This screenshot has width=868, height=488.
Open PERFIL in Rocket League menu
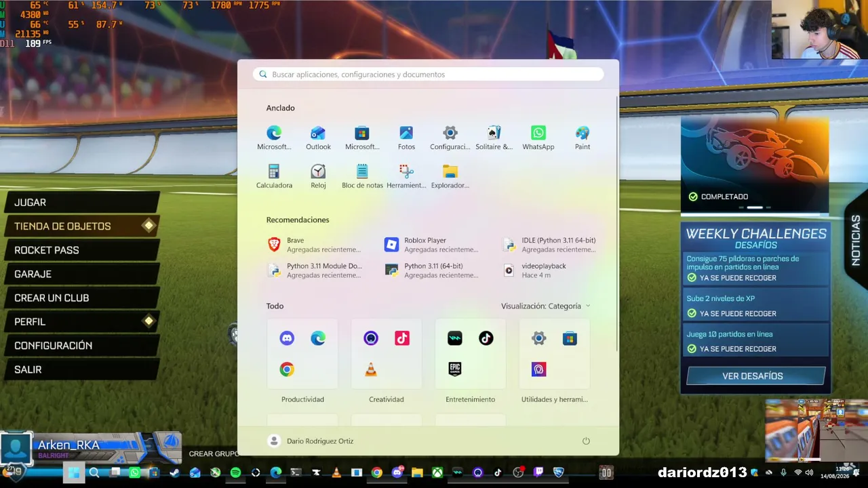81,322
